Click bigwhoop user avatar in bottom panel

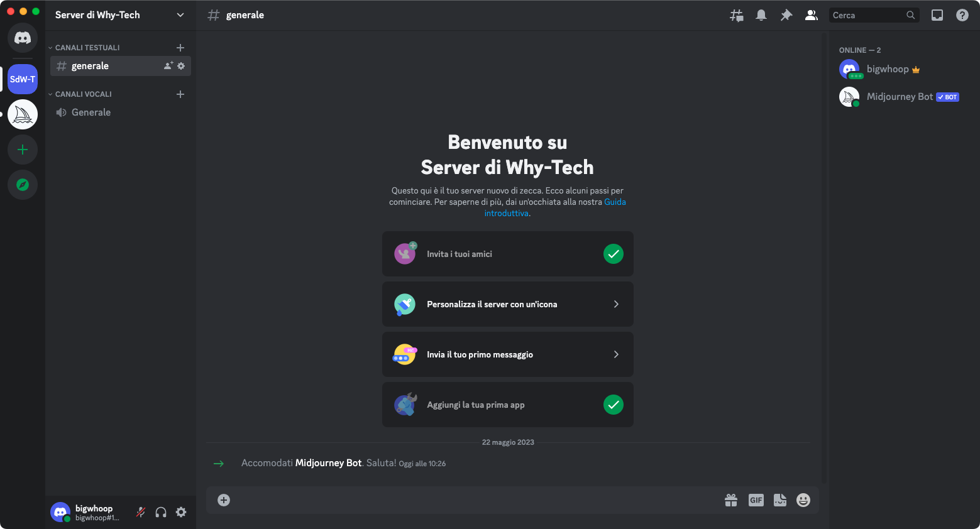point(60,512)
